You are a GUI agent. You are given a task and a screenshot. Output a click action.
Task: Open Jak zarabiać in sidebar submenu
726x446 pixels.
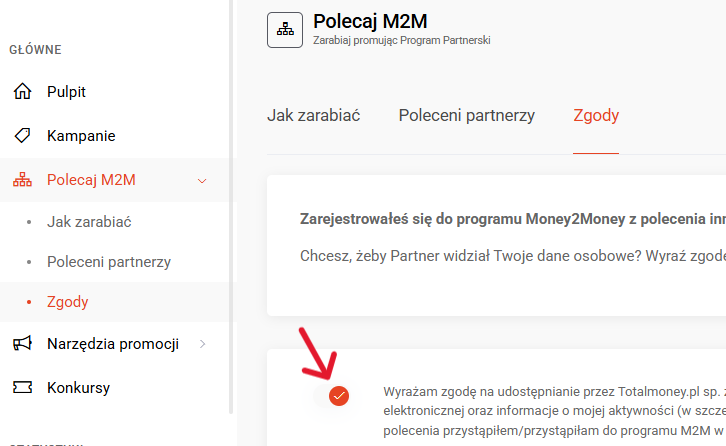click(89, 222)
